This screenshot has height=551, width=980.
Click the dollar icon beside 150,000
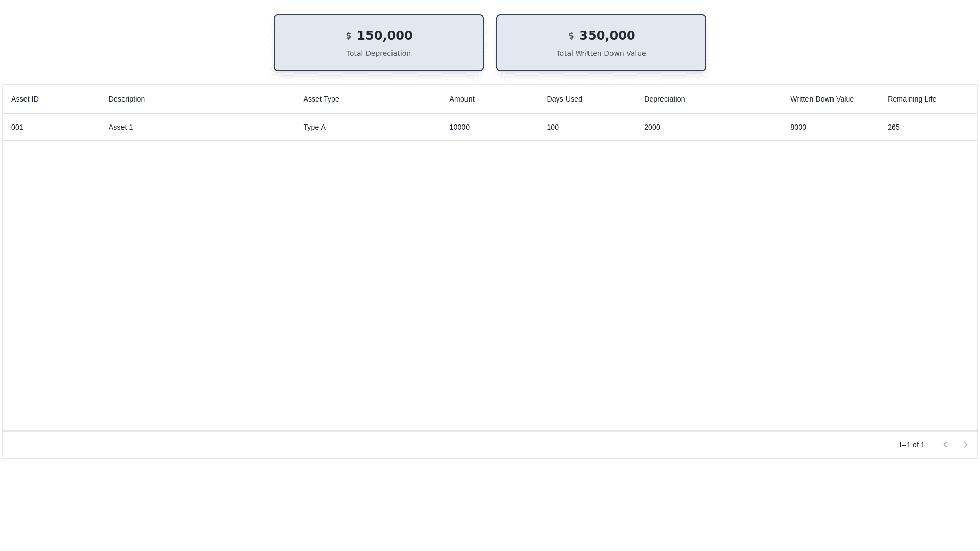[x=349, y=36]
